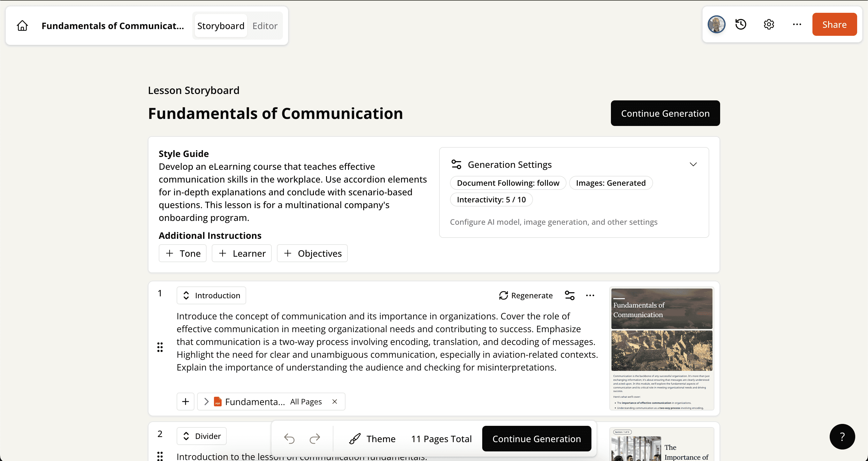Expand the attached Fundamentals PDF source
This screenshot has width=868, height=461.
click(207, 401)
